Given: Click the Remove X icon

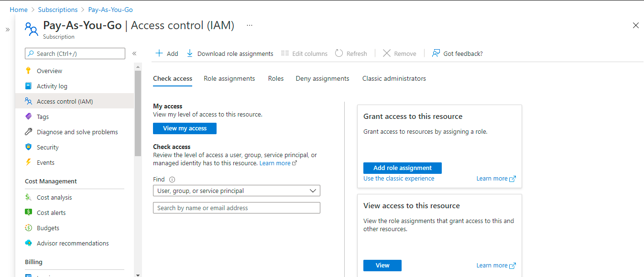Looking at the screenshot, I should click(387, 53).
